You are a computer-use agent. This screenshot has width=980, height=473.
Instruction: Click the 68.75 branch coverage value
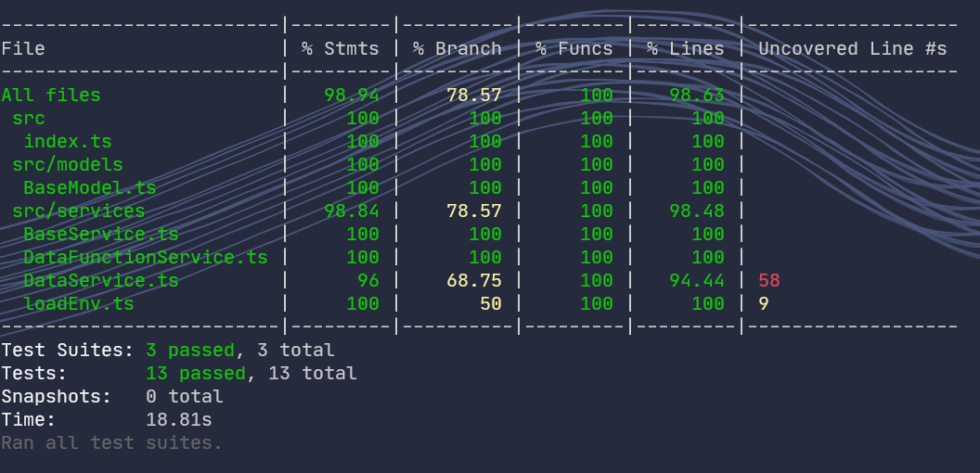(x=474, y=280)
